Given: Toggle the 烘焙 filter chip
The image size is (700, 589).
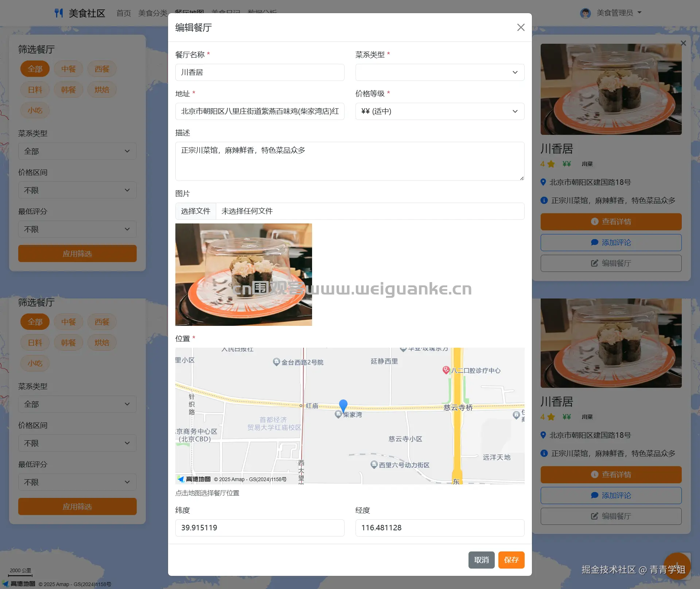Looking at the screenshot, I should (102, 90).
